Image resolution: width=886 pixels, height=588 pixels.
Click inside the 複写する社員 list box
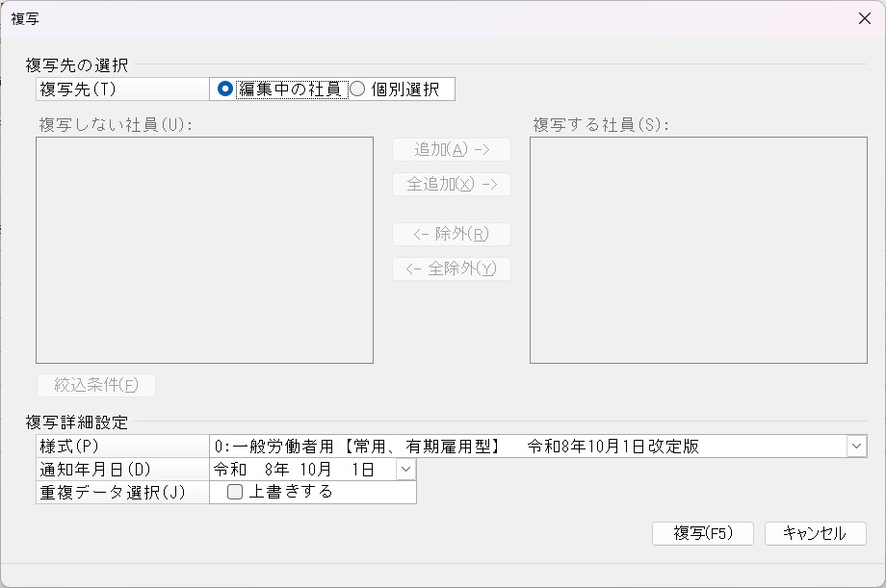tap(698, 250)
